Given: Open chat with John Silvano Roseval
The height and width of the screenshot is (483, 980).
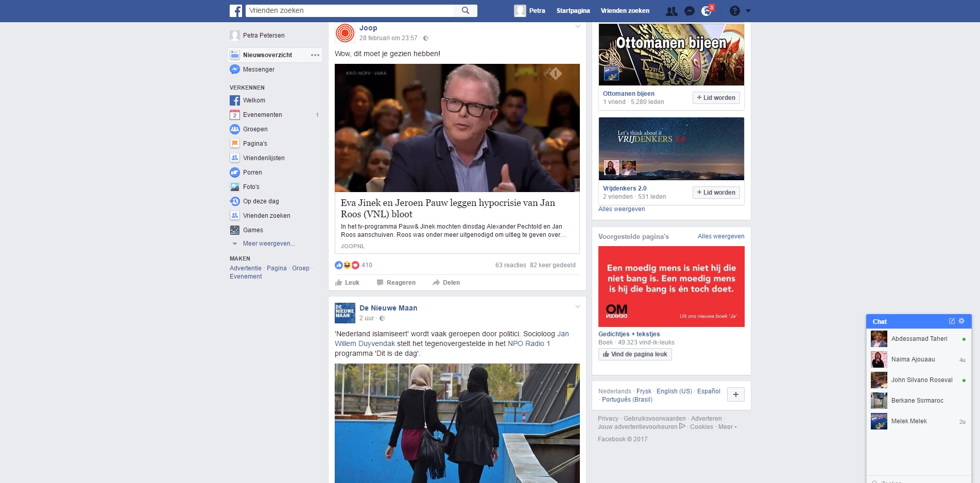Looking at the screenshot, I should 919,380.
